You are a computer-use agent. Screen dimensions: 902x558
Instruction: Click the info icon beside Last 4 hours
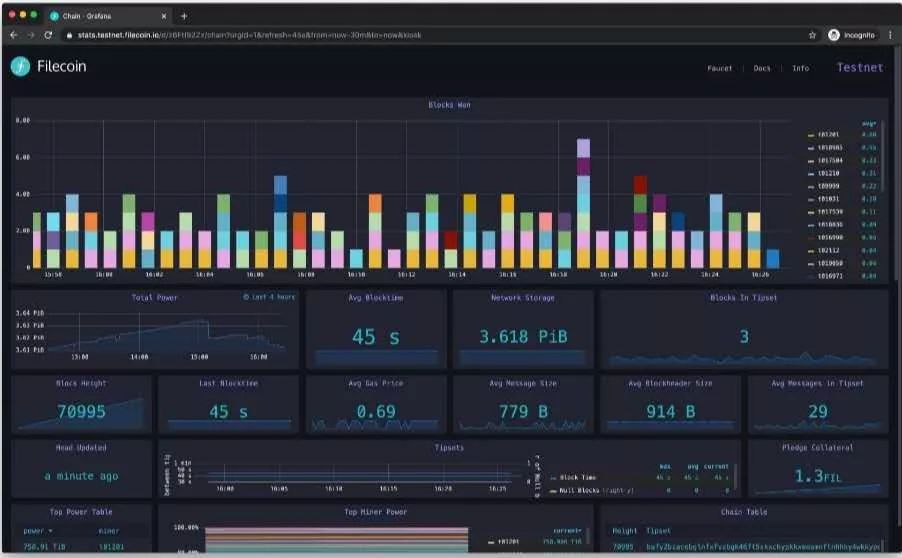pos(246,297)
